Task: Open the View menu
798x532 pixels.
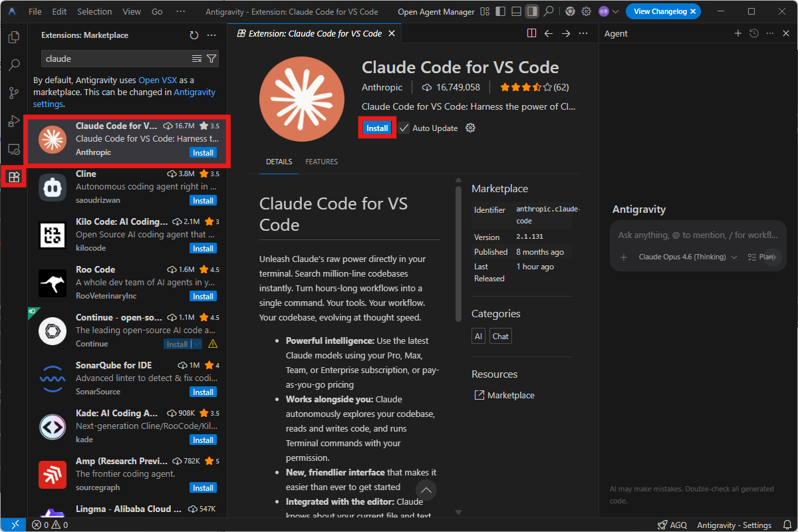Action: pos(132,11)
